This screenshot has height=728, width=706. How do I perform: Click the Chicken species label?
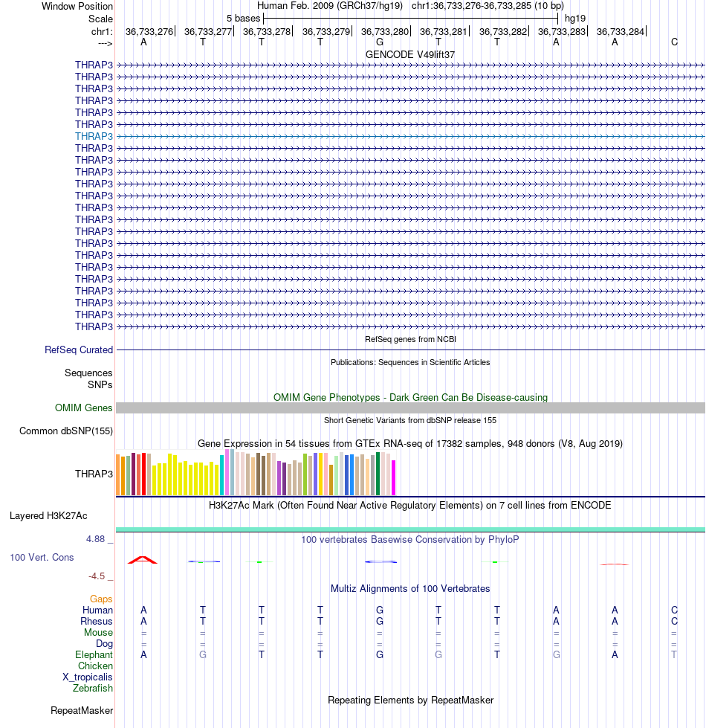click(95, 666)
